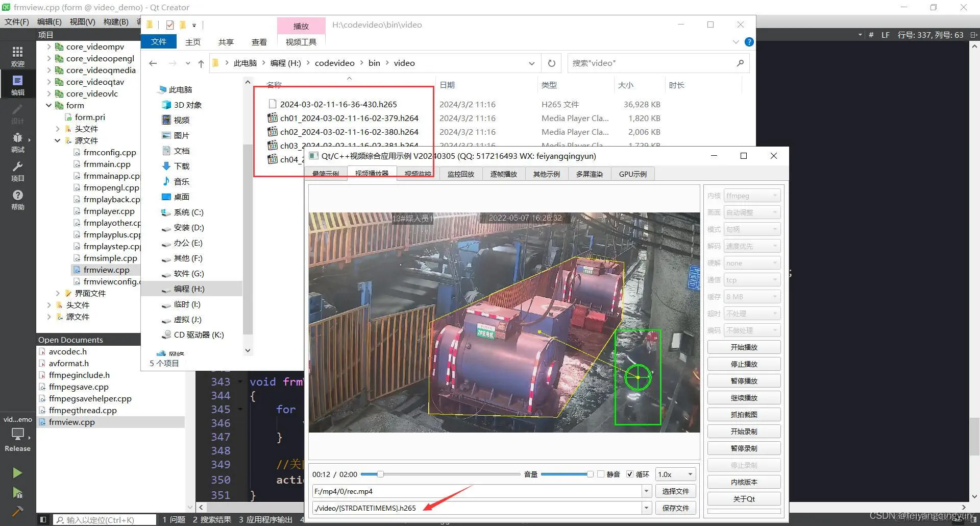Click the volume slider handle
The height and width of the screenshot is (526, 980).
(x=590, y=474)
